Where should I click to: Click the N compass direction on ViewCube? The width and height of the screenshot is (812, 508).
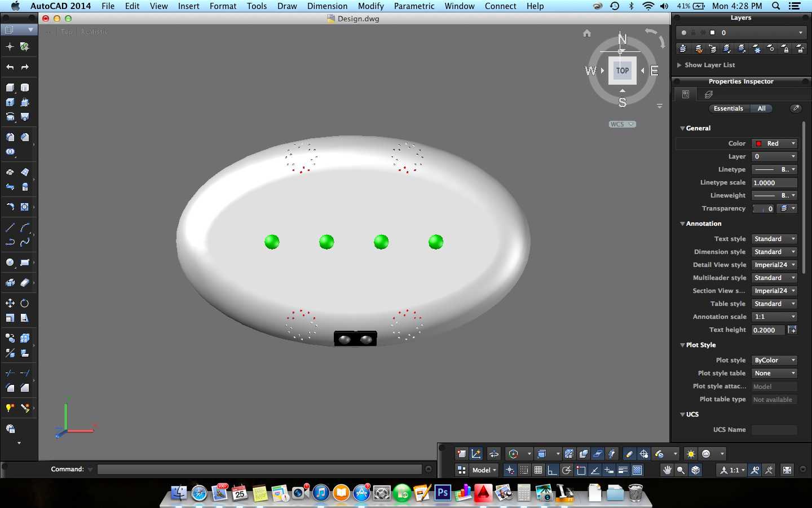click(623, 39)
